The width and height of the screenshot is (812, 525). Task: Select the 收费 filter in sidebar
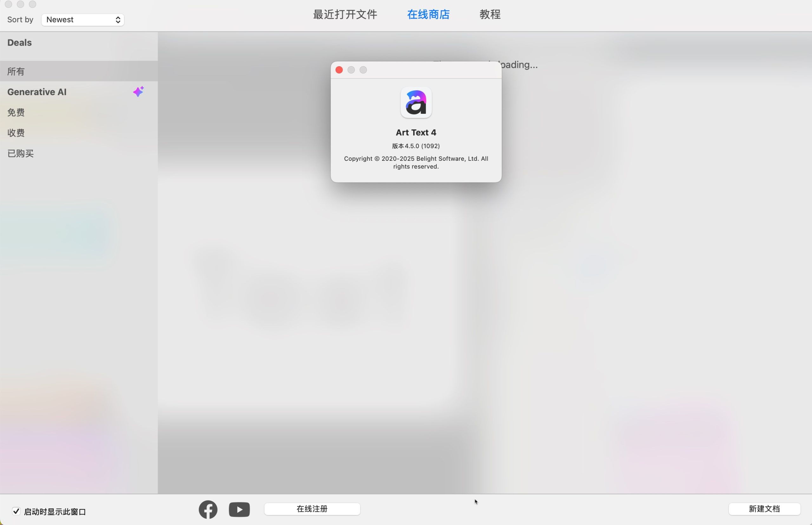[x=16, y=133]
